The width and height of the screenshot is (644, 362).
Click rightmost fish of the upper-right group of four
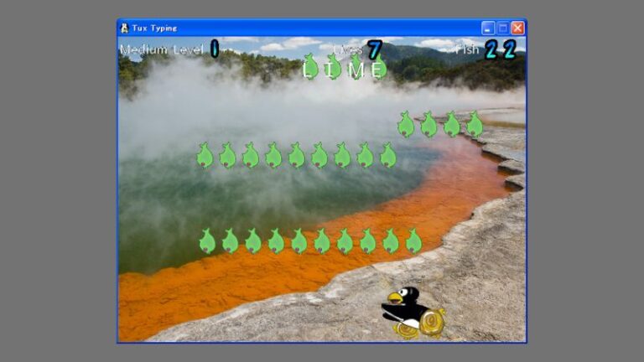pyautogui.click(x=475, y=125)
